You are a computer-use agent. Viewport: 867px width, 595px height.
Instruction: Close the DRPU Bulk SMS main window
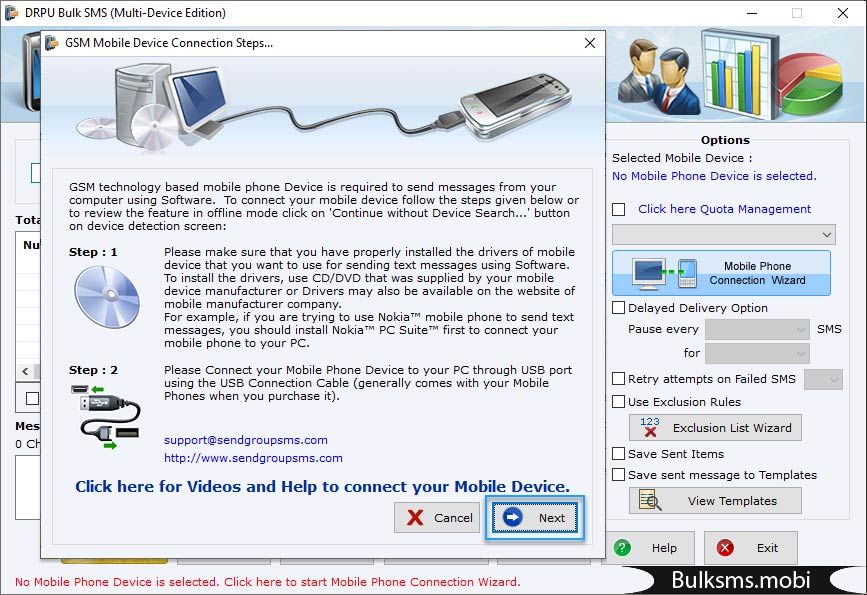(x=843, y=13)
